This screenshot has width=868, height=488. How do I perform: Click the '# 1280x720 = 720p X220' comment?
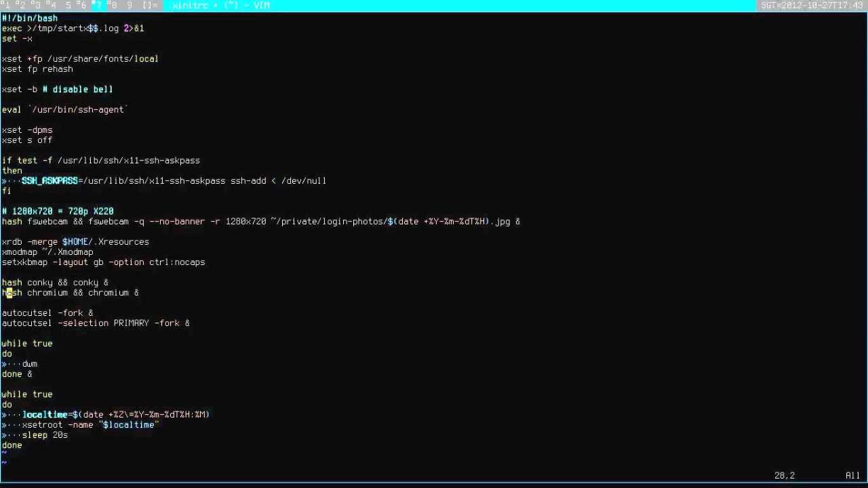click(58, 211)
